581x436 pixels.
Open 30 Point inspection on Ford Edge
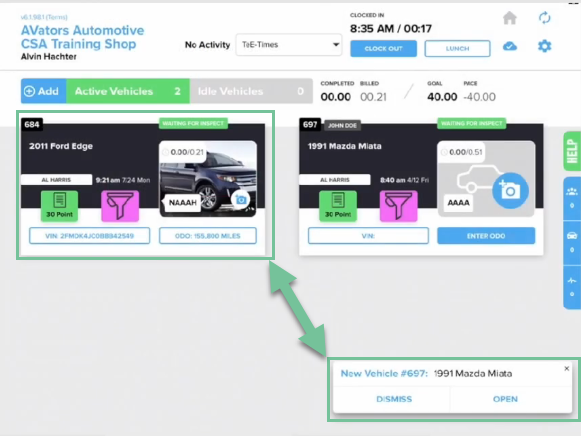coord(59,206)
